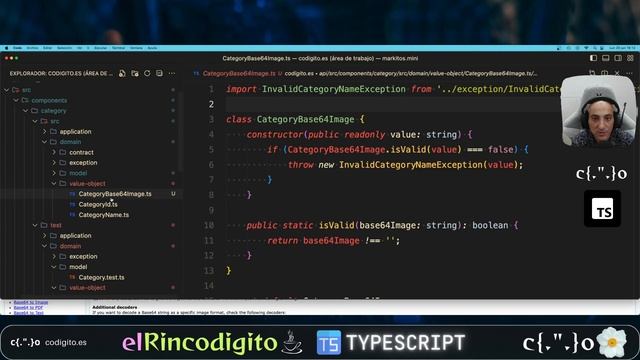Click the New Folder icon in Explorer header

tap(135, 73)
